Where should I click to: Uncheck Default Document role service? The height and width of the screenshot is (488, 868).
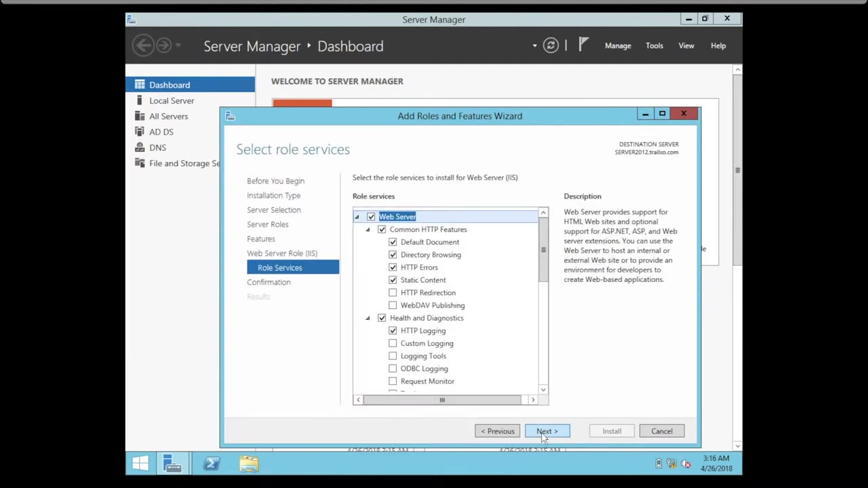[x=393, y=242]
